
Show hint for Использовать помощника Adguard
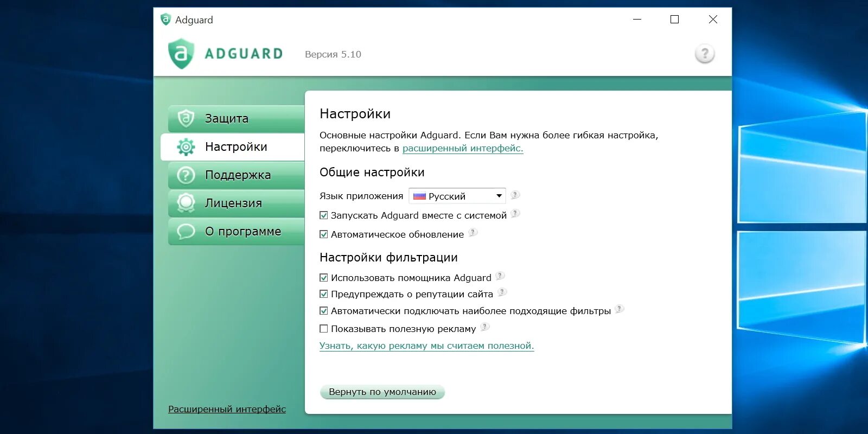(x=500, y=276)
